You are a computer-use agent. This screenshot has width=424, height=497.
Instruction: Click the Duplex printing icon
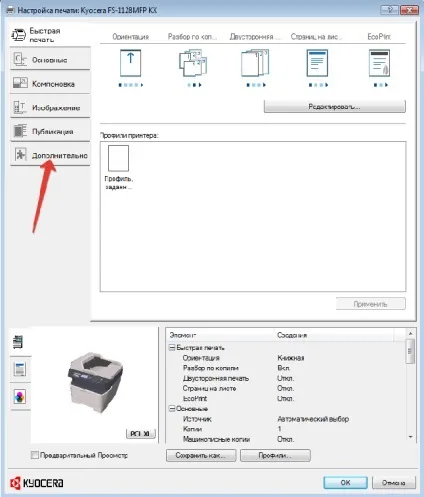point(255,63)
